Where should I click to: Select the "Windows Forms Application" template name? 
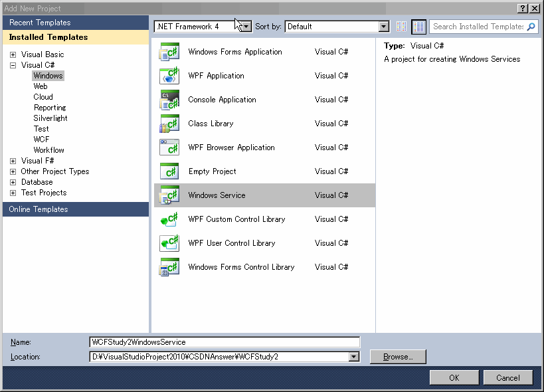click(x=235, y=52)
